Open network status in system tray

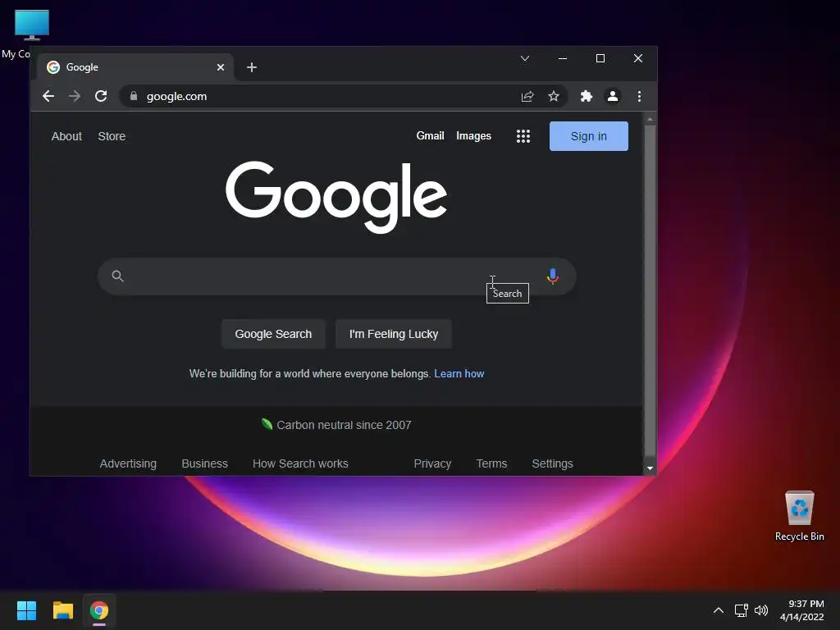pos(741,610)
